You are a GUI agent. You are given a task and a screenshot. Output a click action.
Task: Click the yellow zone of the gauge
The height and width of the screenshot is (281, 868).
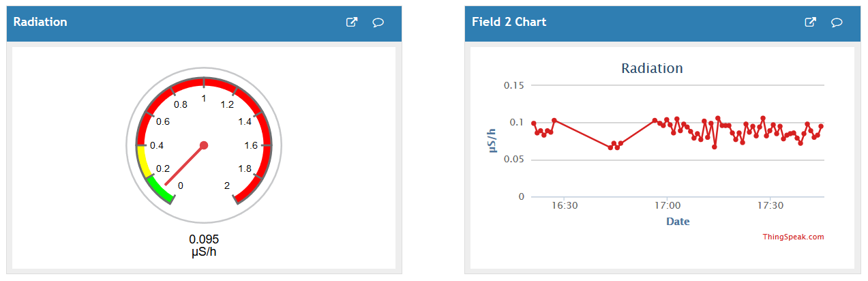coord(142,161)
